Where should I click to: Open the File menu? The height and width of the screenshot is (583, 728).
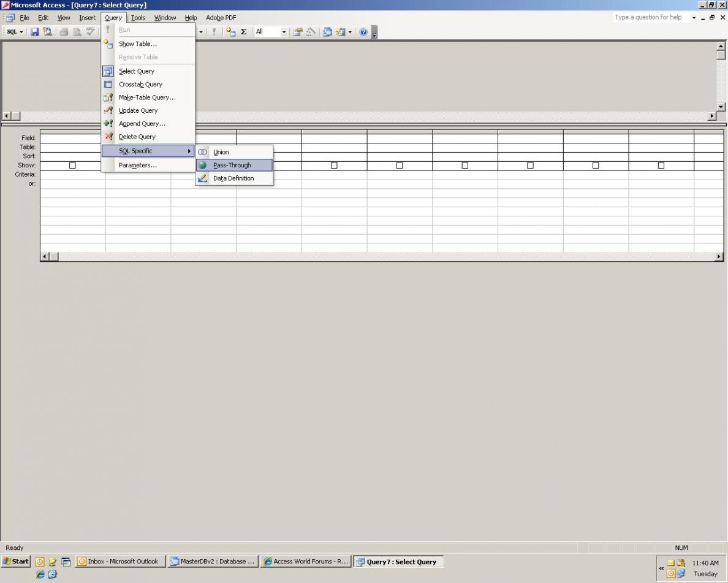click(x=24, y=18)
